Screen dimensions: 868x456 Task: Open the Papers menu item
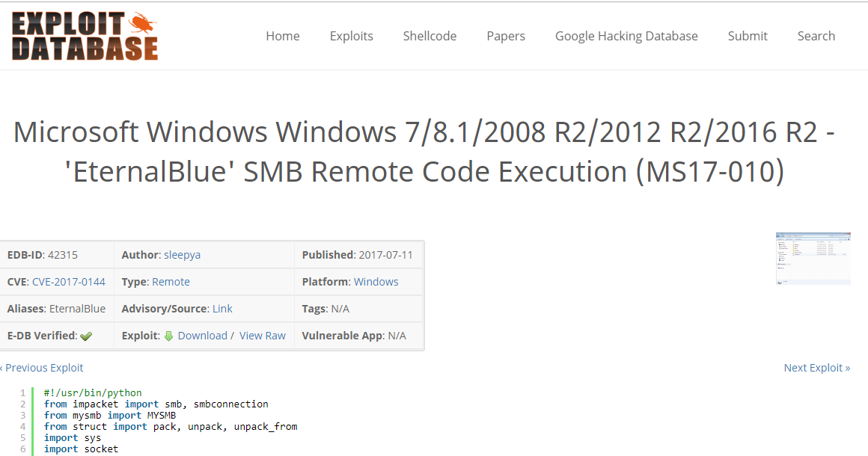click(506, 36)
